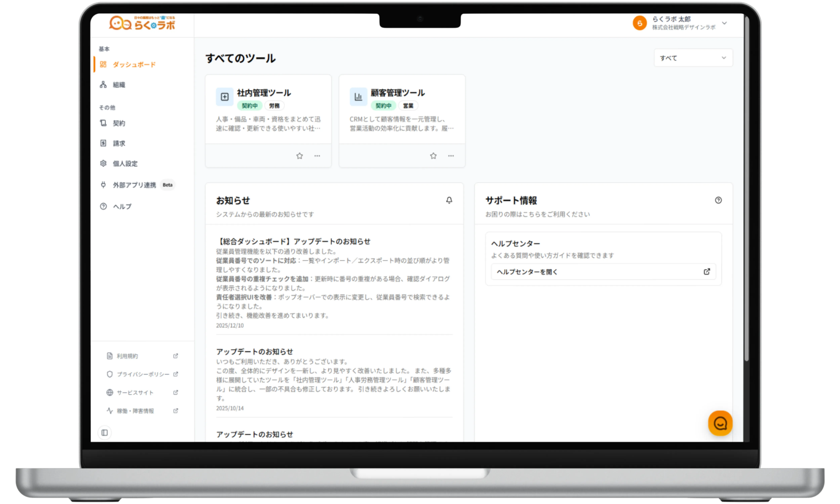Click the Beta badge in the sidebar
This screenshot has width=840, height=504.
167,185
